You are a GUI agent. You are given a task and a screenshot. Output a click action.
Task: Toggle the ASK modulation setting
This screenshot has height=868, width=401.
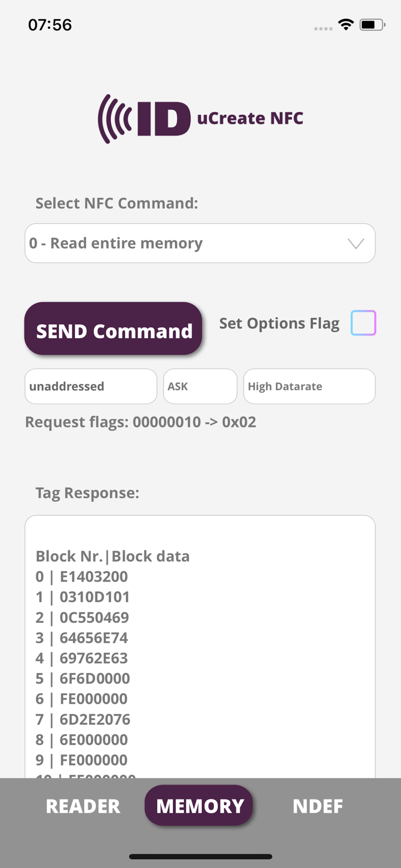click(200, 386)
